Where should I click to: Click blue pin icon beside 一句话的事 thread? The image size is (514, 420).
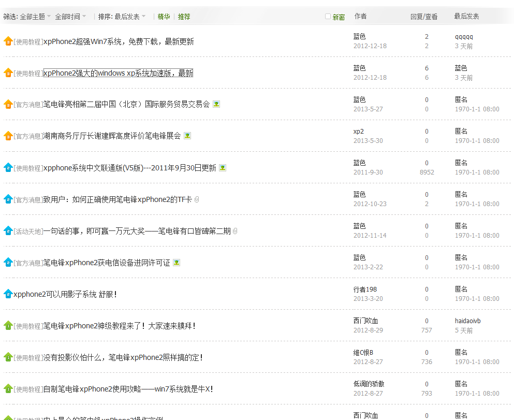[x=8, y=231]
